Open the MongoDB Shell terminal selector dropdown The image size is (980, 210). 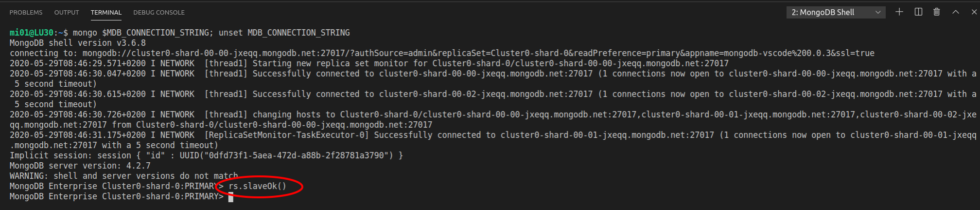tap(836, 13)
